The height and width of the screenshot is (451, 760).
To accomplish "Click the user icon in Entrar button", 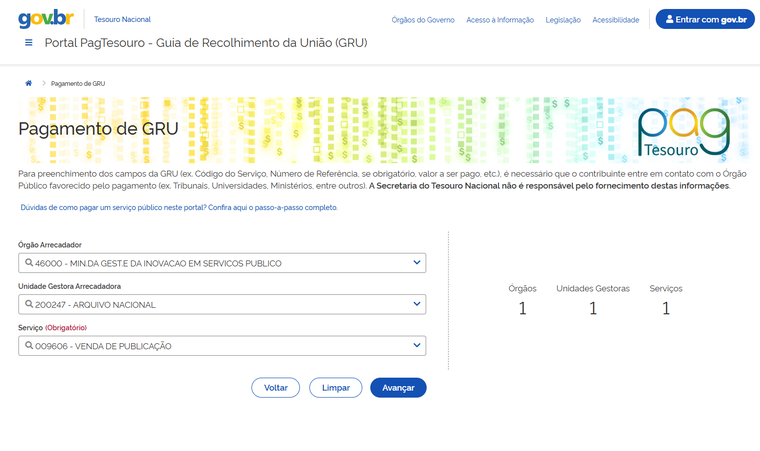I will pos(670,19).
